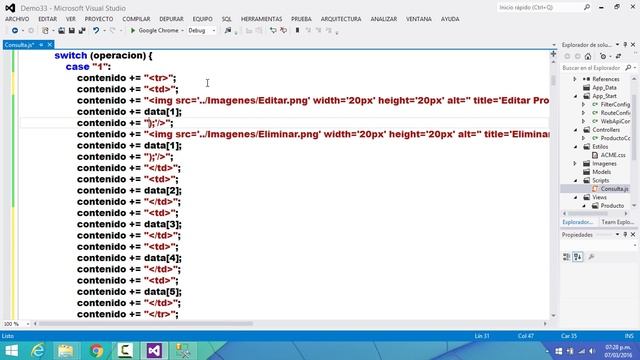Click the Windows Start button
640x360 pixels.
pyautogui.click(x=11, y=351)
